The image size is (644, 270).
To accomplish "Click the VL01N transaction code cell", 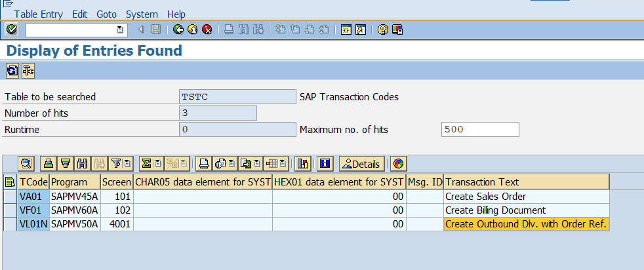I will pyautogui.click(x=33, y=224).
